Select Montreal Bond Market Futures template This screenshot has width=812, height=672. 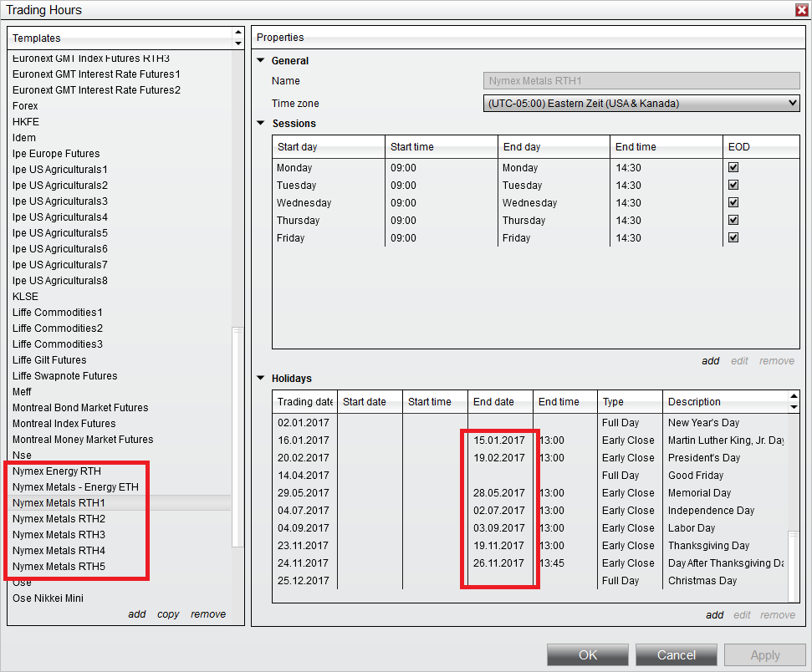pyautogui.click(x=80, y=407)
